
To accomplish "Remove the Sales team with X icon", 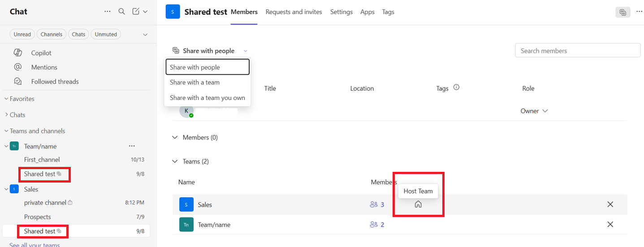I will coord(610,204).
